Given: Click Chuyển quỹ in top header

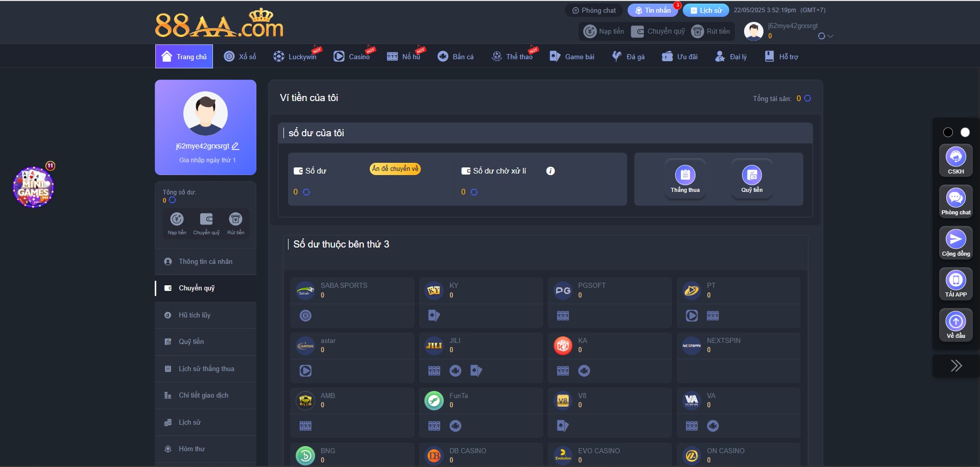Looking at the screenshot, I should pos(658,31).
